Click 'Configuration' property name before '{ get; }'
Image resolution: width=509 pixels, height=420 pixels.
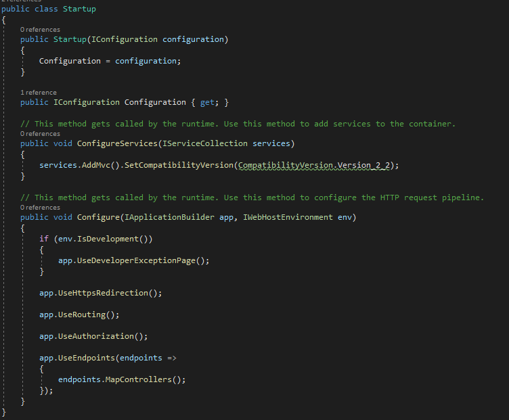pos(155,103)
